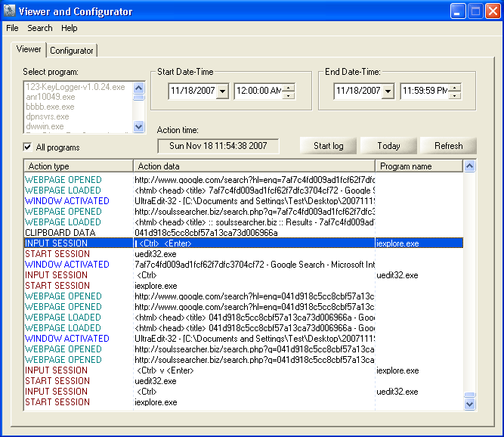Toggle the All programs checkbox
Image resolution: width=504 pixels, height=437 pixels.
[28, 147]
